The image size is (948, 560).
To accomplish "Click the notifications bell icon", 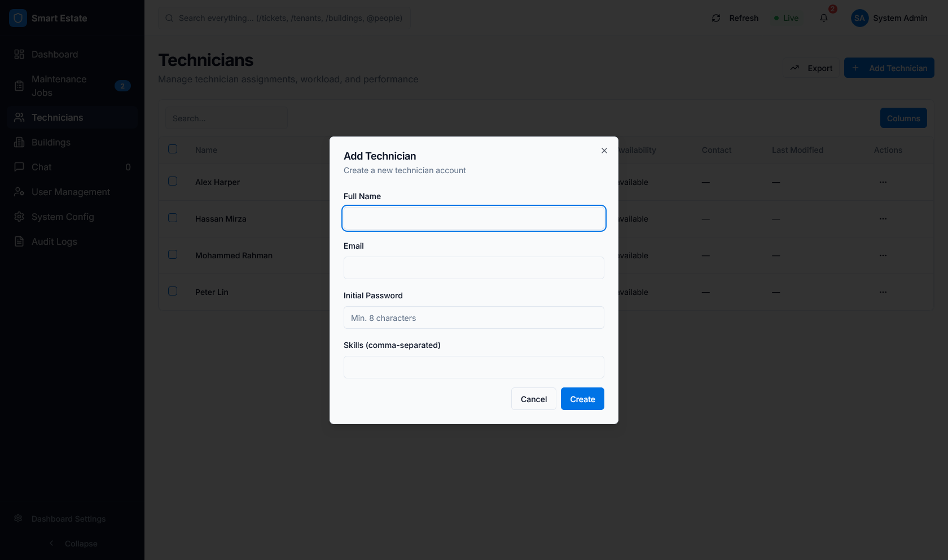I will (x=824, y=18).
